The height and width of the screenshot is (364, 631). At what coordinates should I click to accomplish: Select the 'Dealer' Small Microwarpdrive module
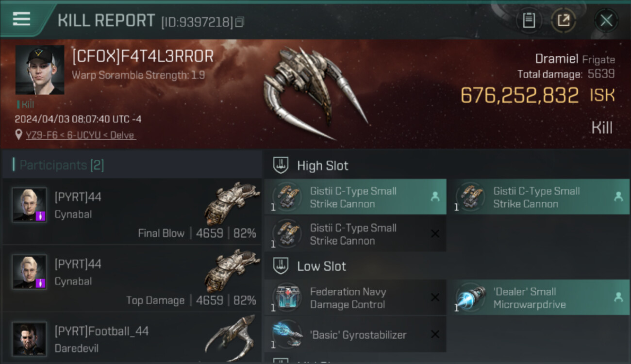click(538, 298)
